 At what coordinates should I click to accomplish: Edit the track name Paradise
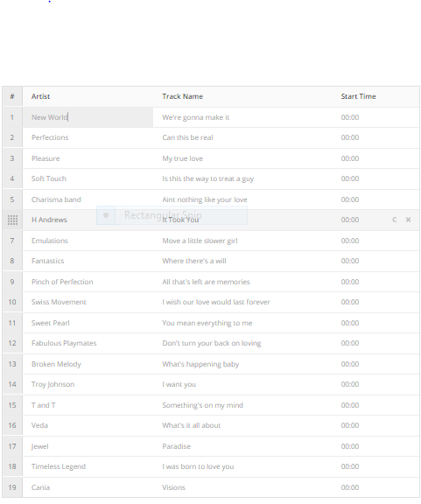176,446
